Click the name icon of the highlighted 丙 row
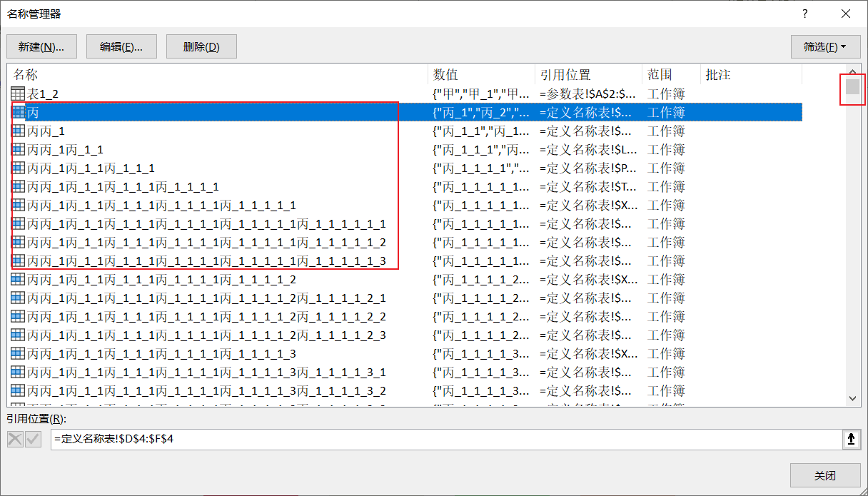 (19, 112)
